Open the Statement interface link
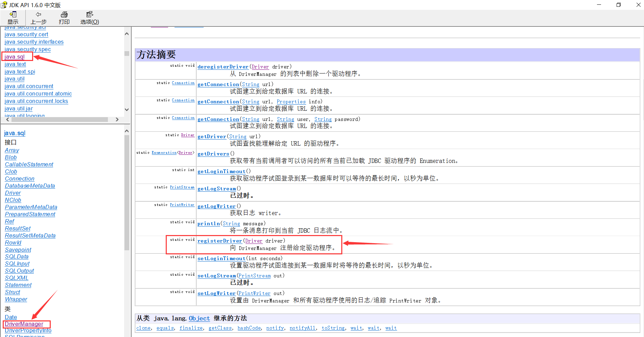This screenshot has height=337, width=644. [x=18, y=285]
